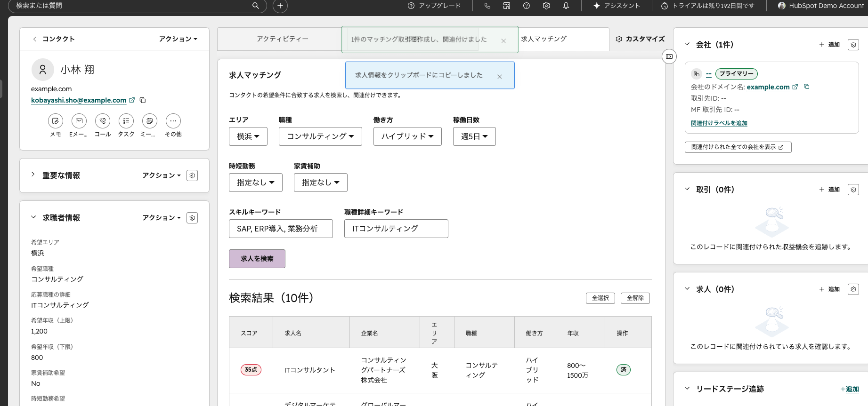Click the search magnifier icon in top bar
Image resolution: width=868 pixels, height=406 pixels.
[x=255, y=6]
